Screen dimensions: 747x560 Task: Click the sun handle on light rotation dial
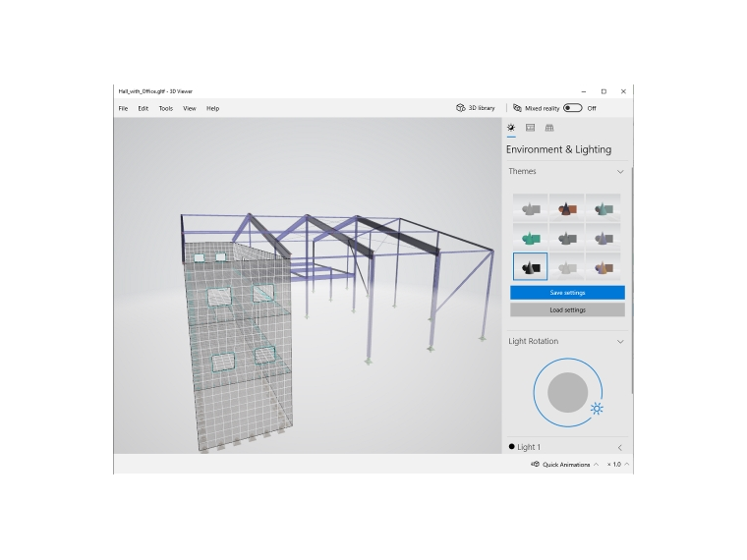[597, 409]
